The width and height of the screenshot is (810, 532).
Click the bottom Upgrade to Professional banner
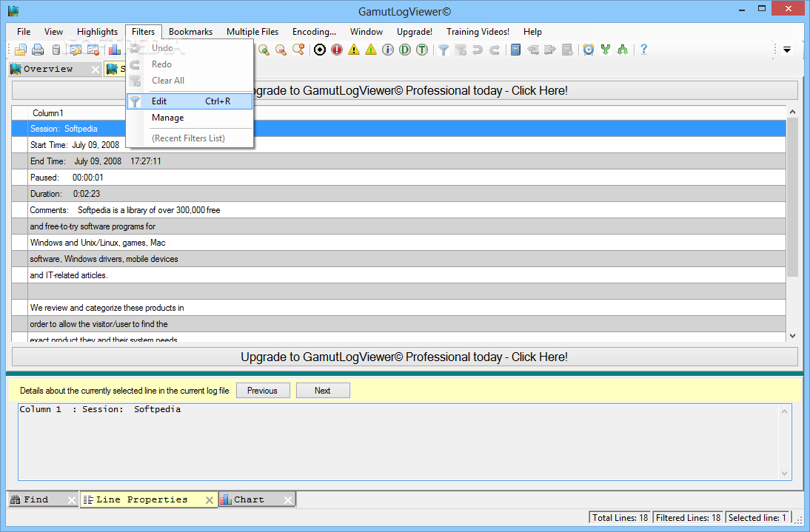(x=404, y=357)
